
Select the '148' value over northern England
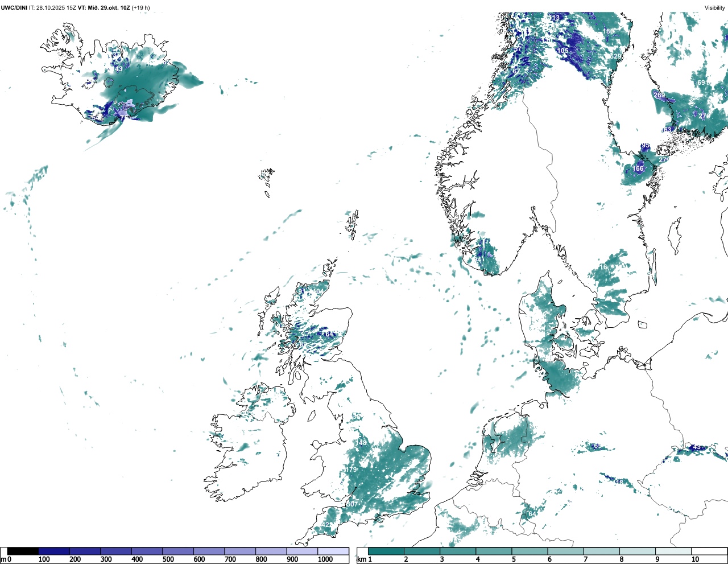pyautogui.click(x=362, y=443)
